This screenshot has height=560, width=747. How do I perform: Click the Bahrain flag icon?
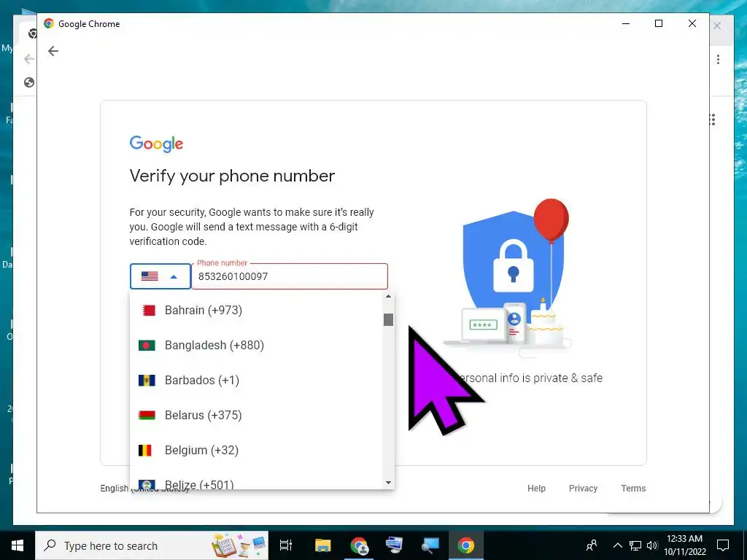pos(149,311)
